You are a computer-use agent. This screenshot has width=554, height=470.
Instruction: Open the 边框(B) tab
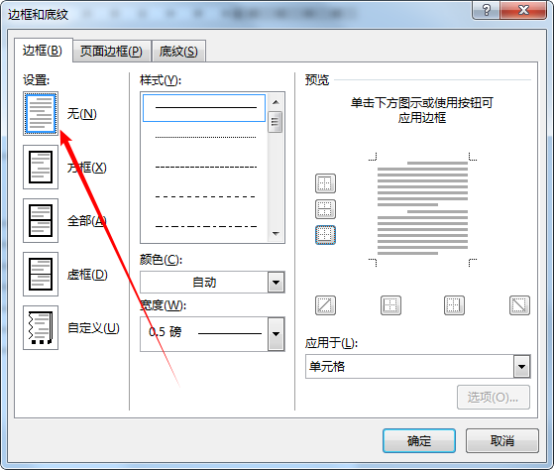(x=43, y=51)
